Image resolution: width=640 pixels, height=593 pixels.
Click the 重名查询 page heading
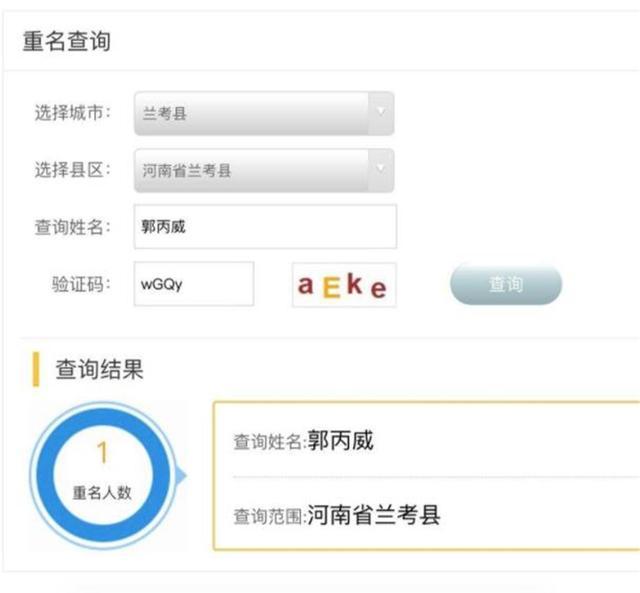coord(66,41)
